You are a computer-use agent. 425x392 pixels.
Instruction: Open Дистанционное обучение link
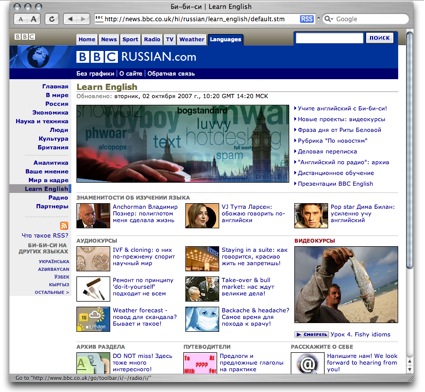coord(336,173)
